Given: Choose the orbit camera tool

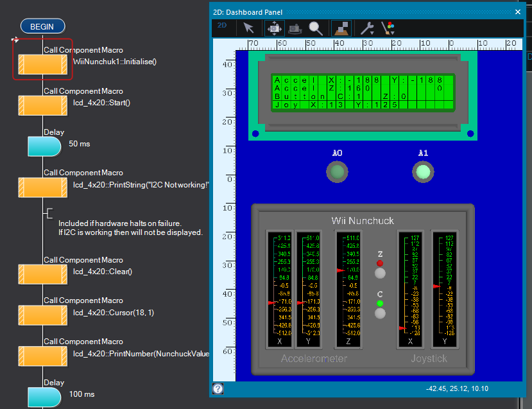Looking at the screenshot, I should pyautogui.click(x=295, y=28).
